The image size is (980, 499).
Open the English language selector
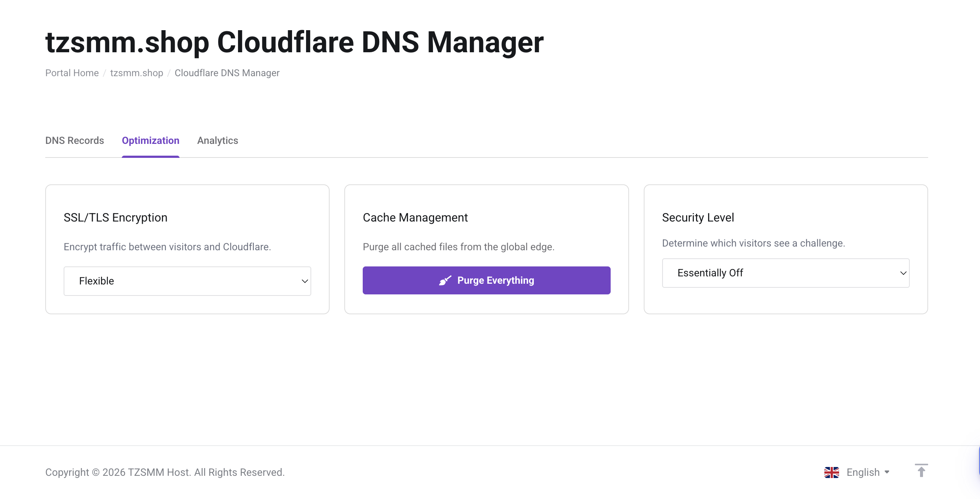click(x=862, y=473)
